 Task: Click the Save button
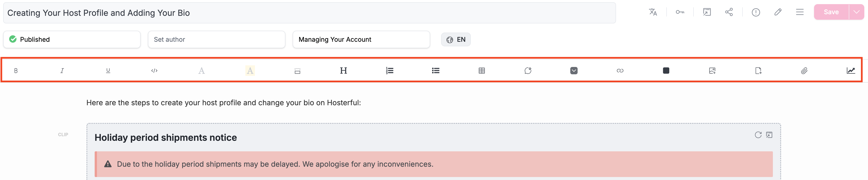831,12
